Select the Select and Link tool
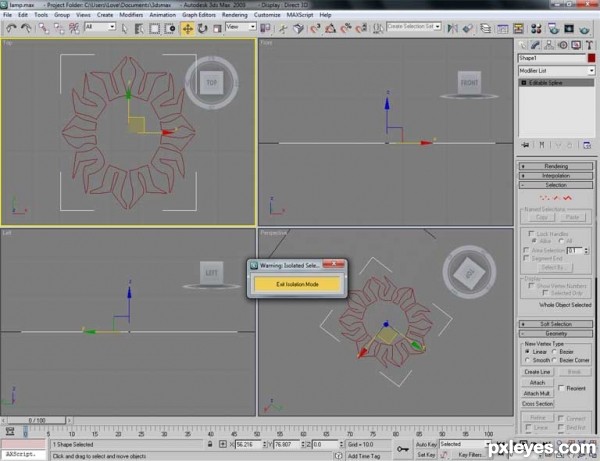Viewport: 600px width, 461px height. tap(44, 28)
